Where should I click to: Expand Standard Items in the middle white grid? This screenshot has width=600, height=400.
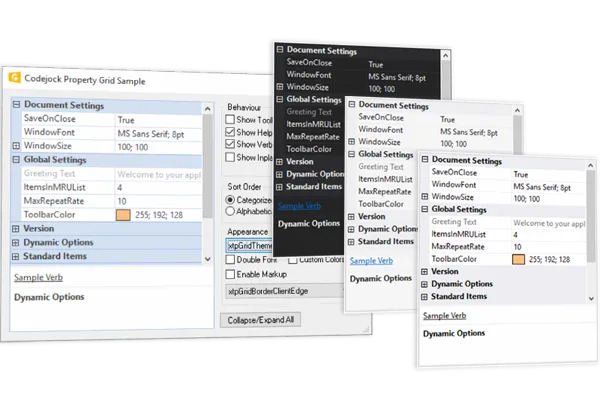tap(351, 242)
